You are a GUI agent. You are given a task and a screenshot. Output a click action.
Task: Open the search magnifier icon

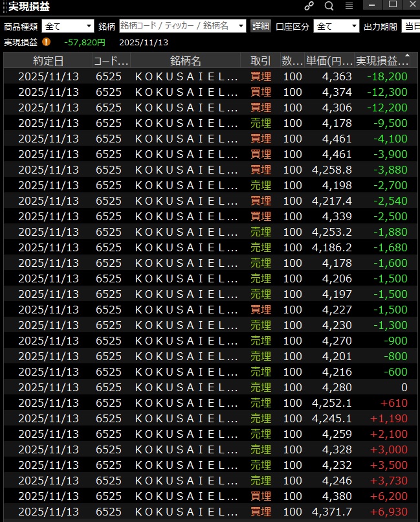[x=329, y=6]
